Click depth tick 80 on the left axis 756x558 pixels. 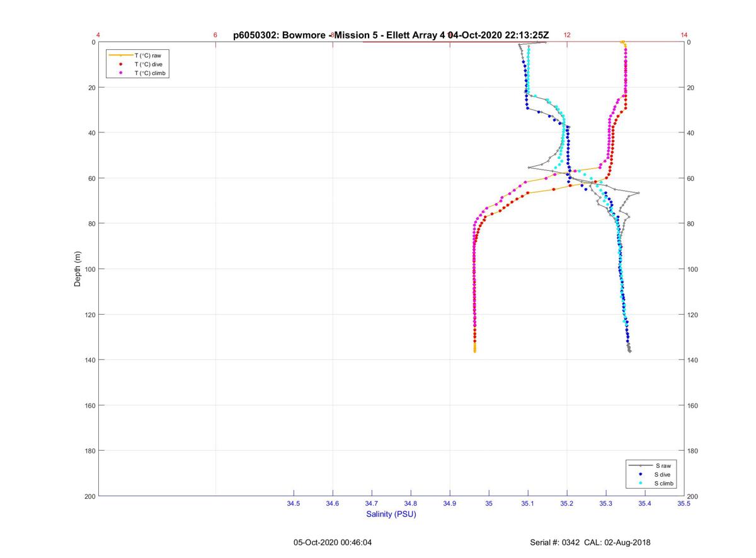(x=91, y=224)
